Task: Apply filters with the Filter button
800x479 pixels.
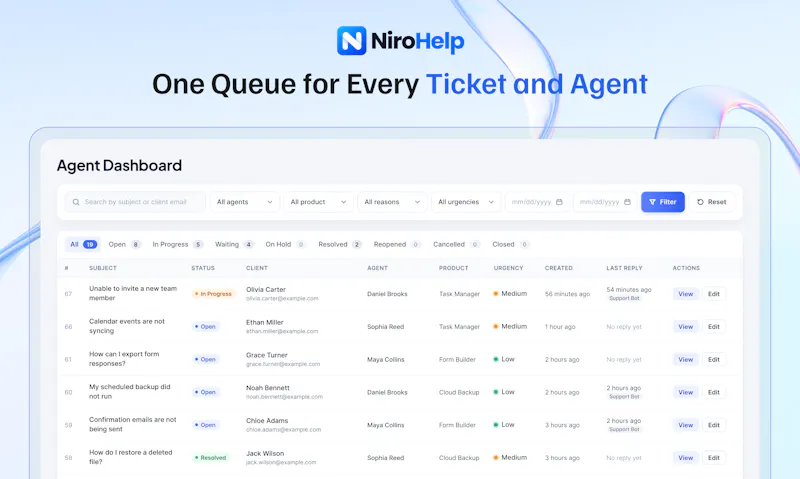Action: coord(663,202)
